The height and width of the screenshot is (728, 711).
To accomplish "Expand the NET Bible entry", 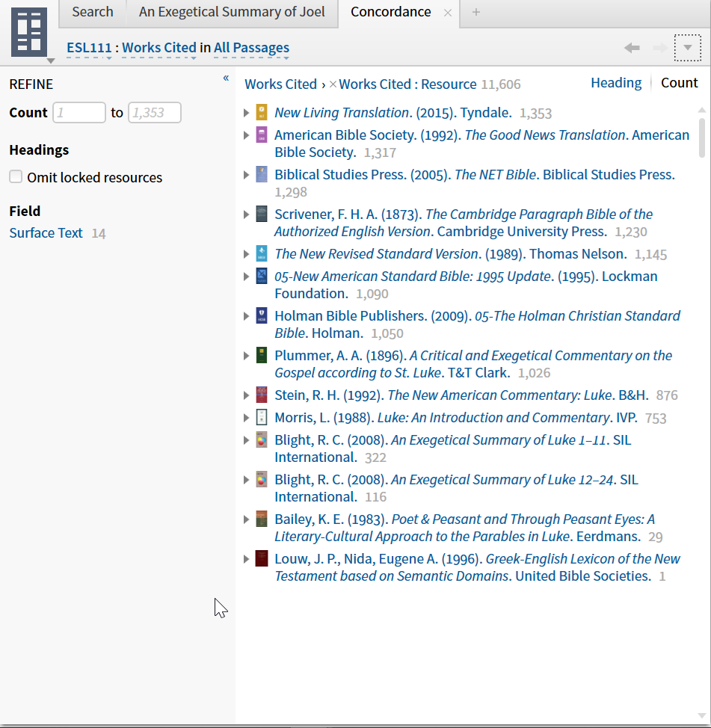I will (247, 174).
